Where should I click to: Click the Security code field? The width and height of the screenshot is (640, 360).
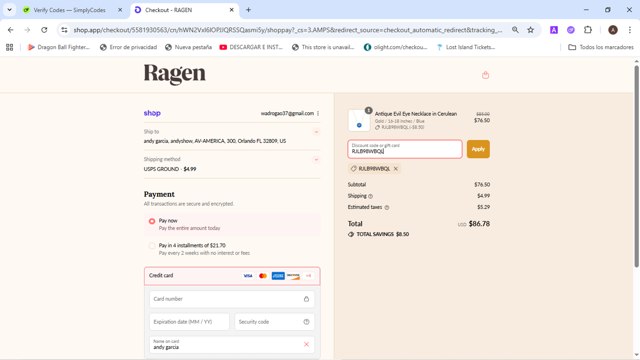click(x=274, y=322)
